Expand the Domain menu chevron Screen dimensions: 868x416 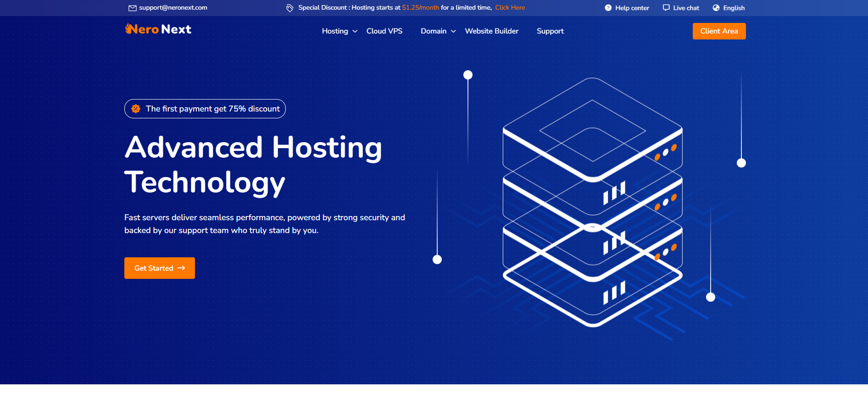tap(453, 31)
